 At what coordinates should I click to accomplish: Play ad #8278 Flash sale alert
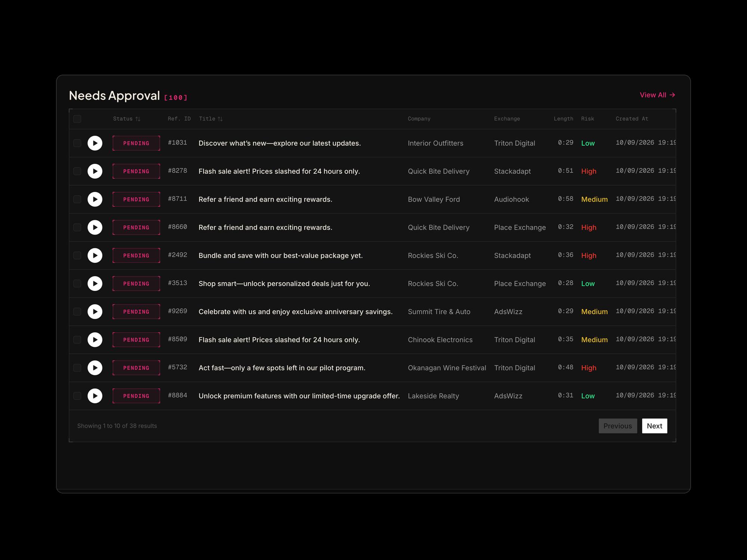[95, 171]
